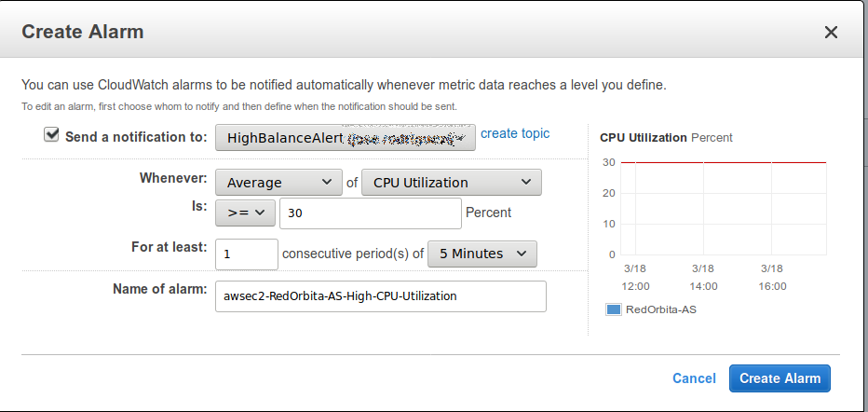Image resolution: width=868 pixels, height=412 pixels.
Task: Open the >= comparison operator dropdown
Action: point(245,213)
